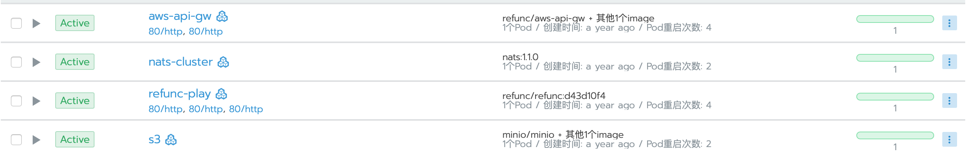Screen dimensions: 980x156
Task: Expand the refunc-play row with the triangle
Action: click(x=37, y=101)
